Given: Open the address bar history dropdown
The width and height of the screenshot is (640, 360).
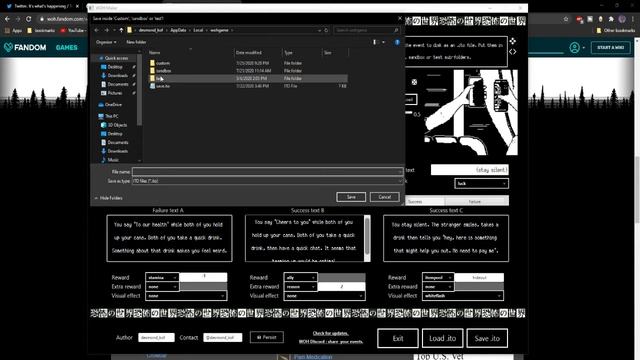Looking at the screenshot, I should [319, 30].
